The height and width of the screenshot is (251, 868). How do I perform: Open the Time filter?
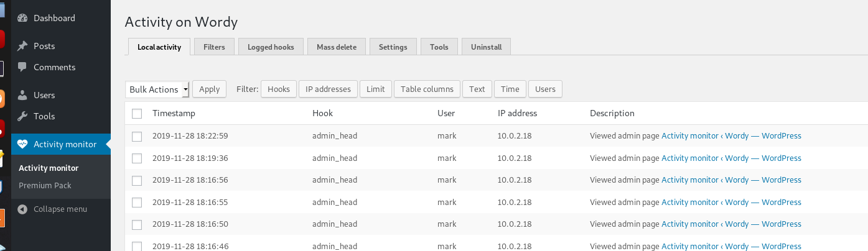pos(510,89)
